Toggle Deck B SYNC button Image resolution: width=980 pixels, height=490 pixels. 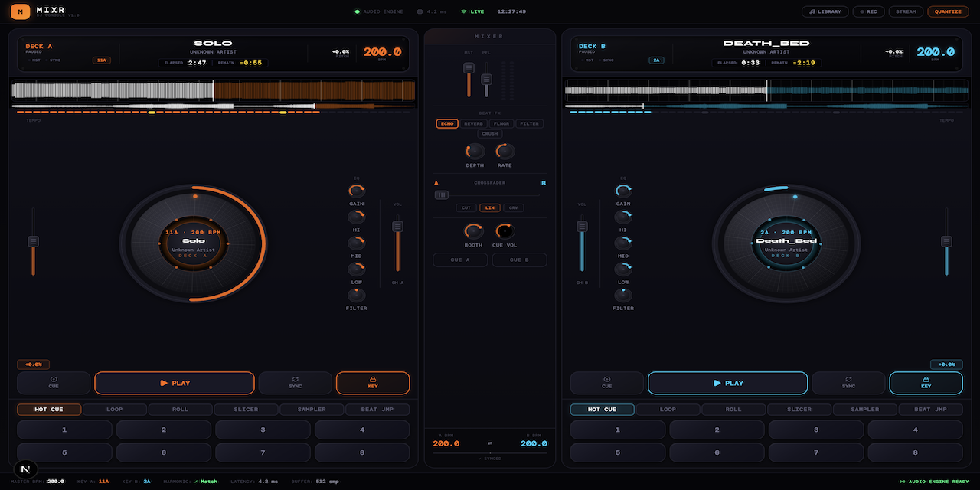pos(849,383)
